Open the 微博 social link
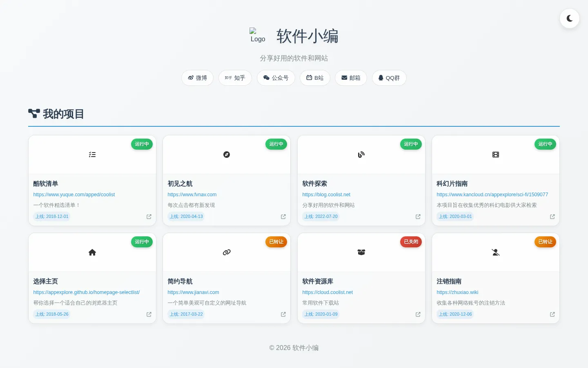588x368 pixels. [x=197, y=78]
